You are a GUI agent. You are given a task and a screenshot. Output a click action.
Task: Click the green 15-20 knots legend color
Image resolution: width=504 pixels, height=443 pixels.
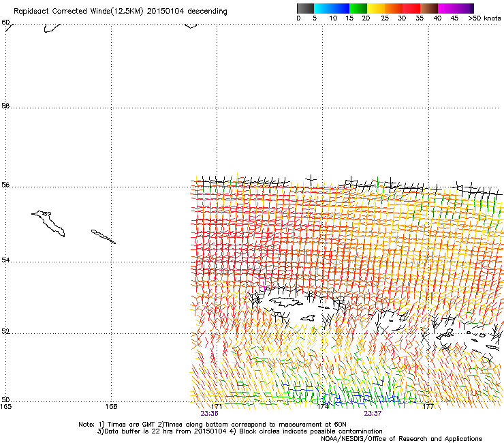(x=358, y=8)
